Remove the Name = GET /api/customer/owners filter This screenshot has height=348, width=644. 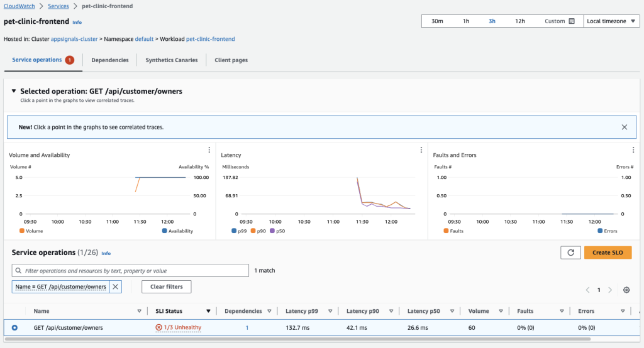[116, 286]
